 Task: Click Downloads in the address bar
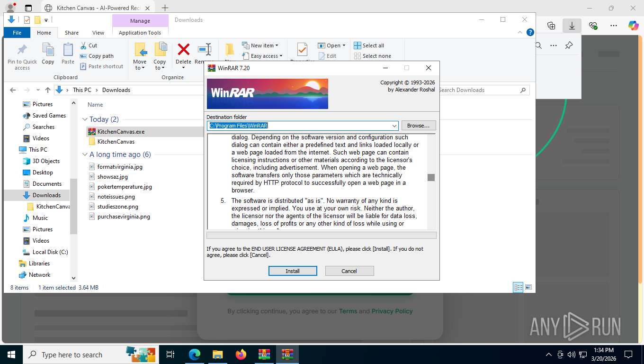tap(116, 90)
